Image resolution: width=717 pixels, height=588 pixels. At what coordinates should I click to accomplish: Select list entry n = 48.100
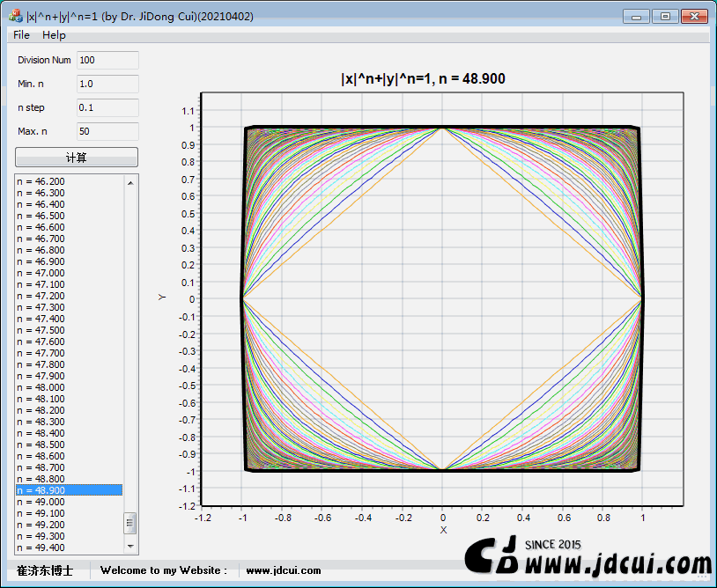[69, 399]
